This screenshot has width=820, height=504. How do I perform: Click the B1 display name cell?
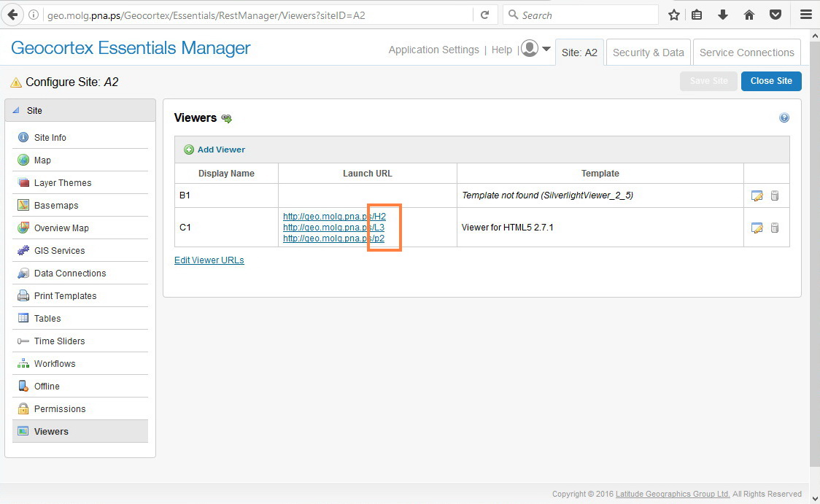coord(226,195)
